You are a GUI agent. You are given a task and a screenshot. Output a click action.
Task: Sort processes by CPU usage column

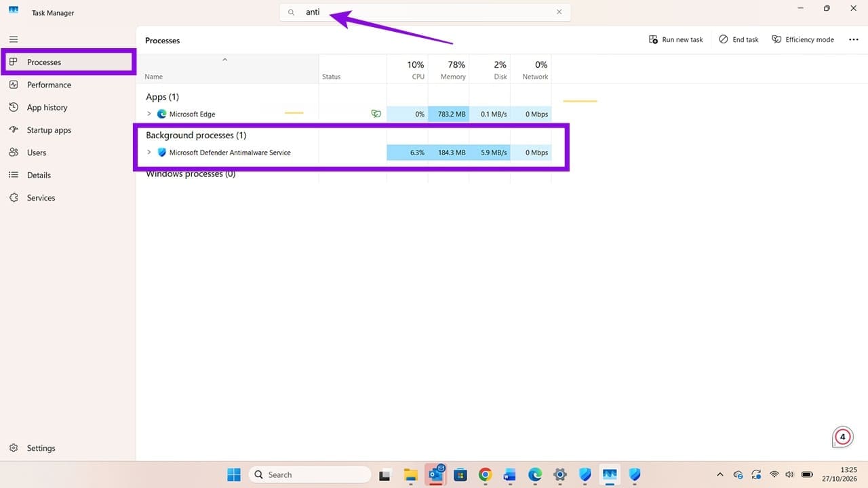point(408,69)
